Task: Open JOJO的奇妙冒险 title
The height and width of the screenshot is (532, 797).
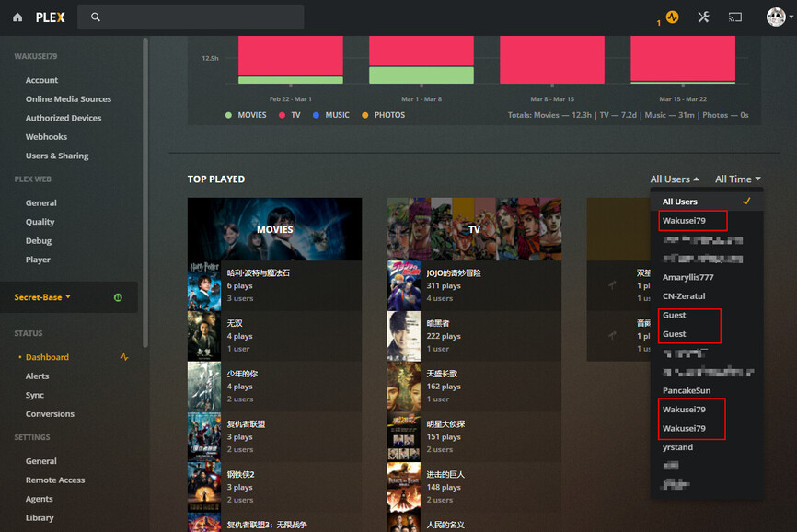Action: point(454,272)
